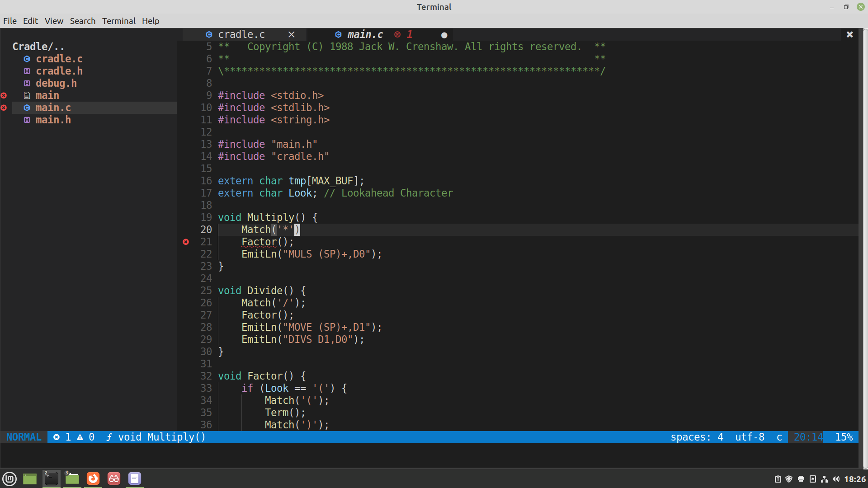The width and height of the screenshot is (868, 488).
Task: Click the 15% scroll progress indicator
Action: click(844, 437)
